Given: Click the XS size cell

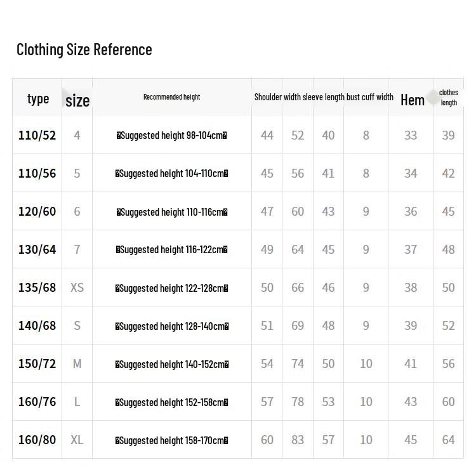Looking at the screenshot, I should [77, 287].
